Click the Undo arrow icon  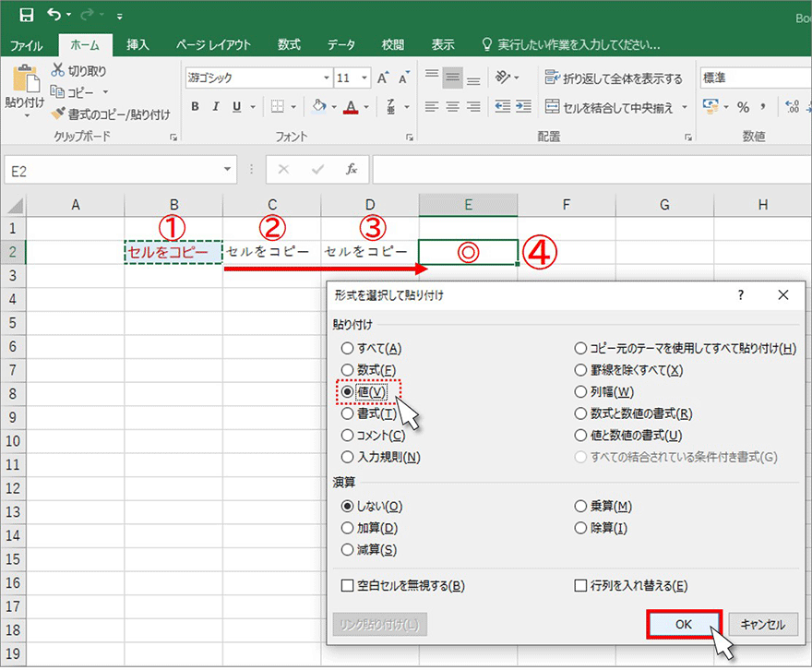[x=55, y=15]
